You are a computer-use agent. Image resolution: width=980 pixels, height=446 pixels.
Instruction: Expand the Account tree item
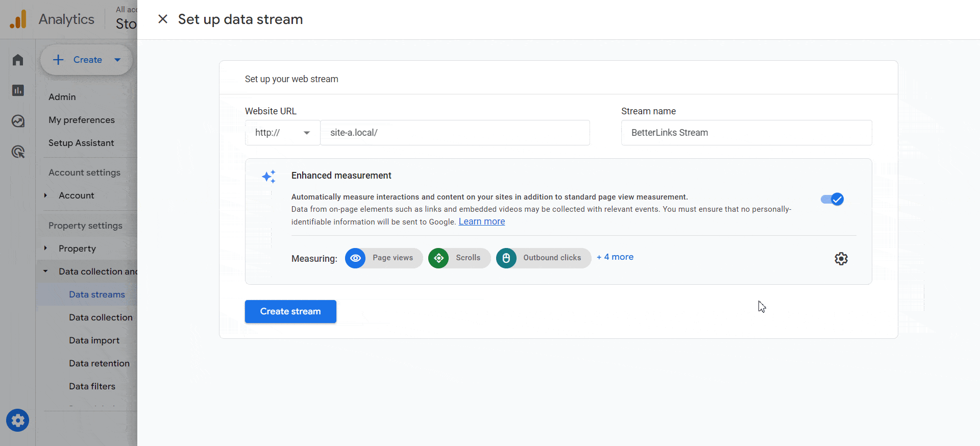pyautogui.click(x=45, y=195)
